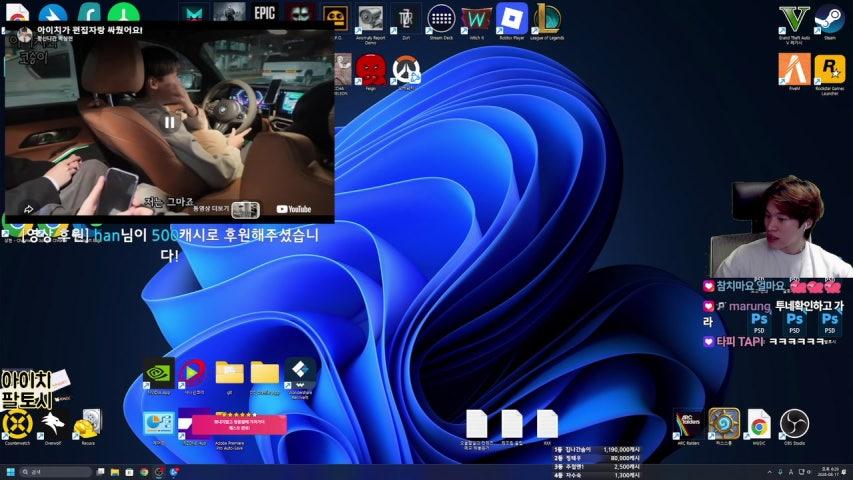Open the notification bell in the taskbar corner
This screenshot has width=853, height=480.
point(845,472)
